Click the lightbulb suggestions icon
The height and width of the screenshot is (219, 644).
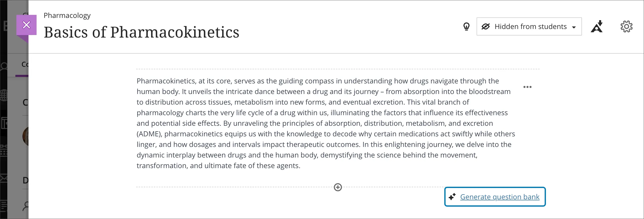[466, 26]
